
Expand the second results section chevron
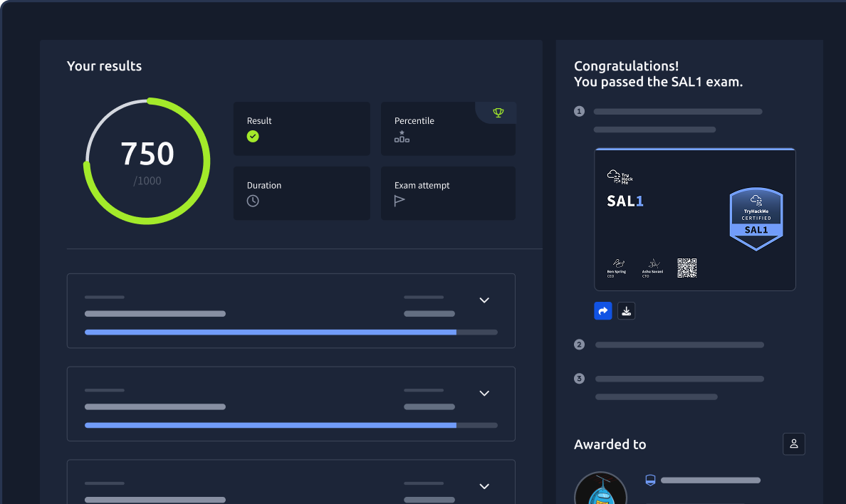coord(484,394)
